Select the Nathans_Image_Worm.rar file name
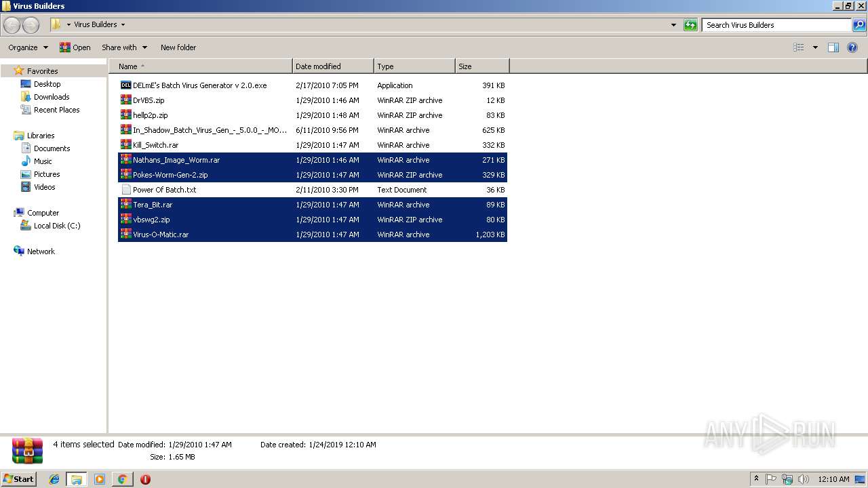The image size is (868, 488). point(176,160)
